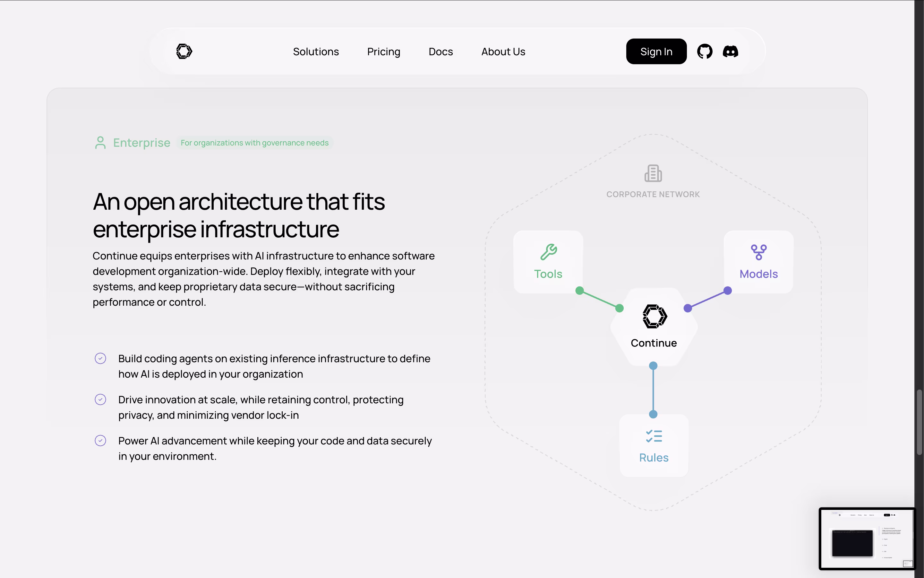
Task: Click the Sign In button
Action: click(x=656, y=51)
